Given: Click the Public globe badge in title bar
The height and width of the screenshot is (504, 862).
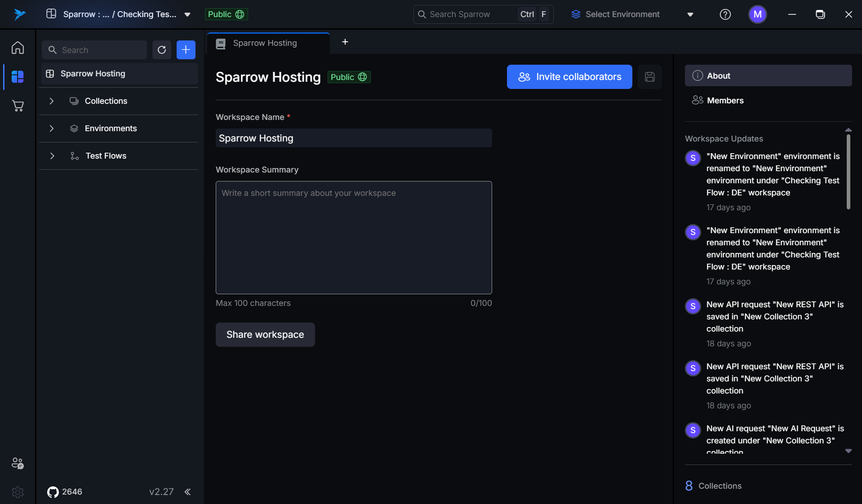Looking at the screenshot, I should click(x=226, y=14).
